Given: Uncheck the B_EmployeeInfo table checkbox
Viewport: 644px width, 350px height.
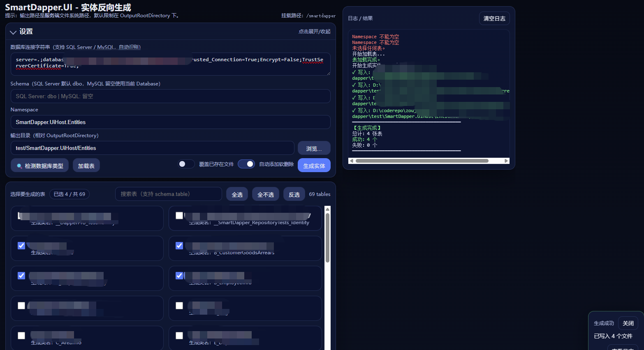Looking at the screenshot, I should pos(179,276).
